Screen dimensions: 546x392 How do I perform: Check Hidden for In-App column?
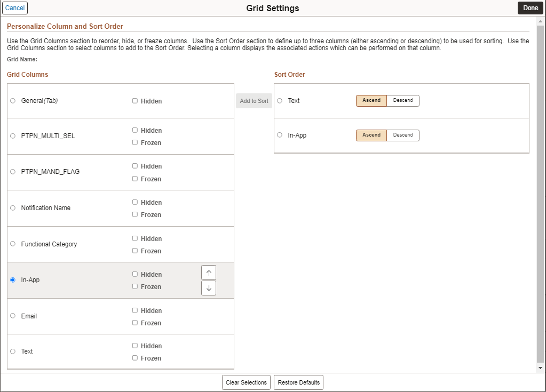point(134,274)
